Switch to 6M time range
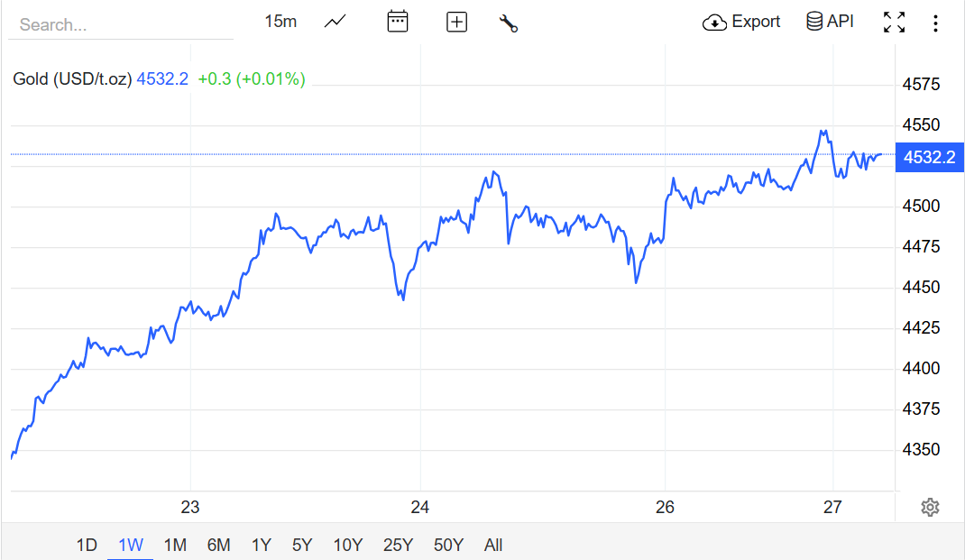Viewport: 965px width, 560px height. 218,545
